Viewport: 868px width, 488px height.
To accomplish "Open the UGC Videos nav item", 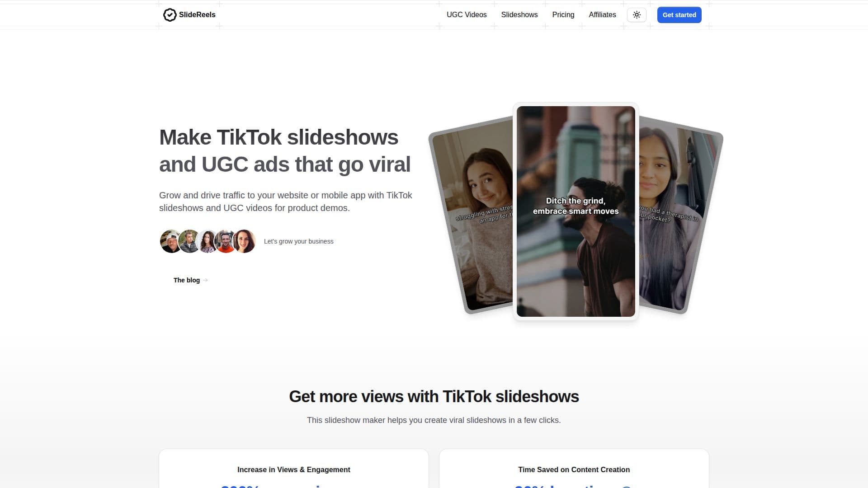I will click(x=467, y=15).
